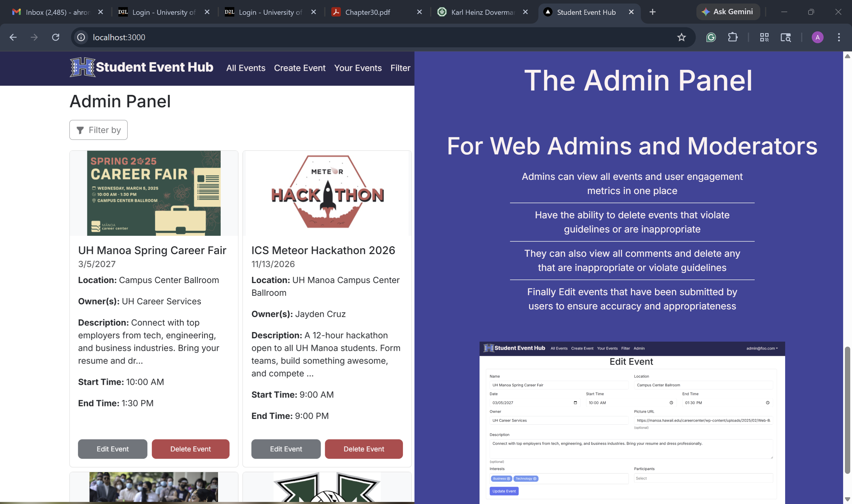Expand the Filter by dropdown
This screenshot has width=852, height=504.
click(x=99, y=130)
